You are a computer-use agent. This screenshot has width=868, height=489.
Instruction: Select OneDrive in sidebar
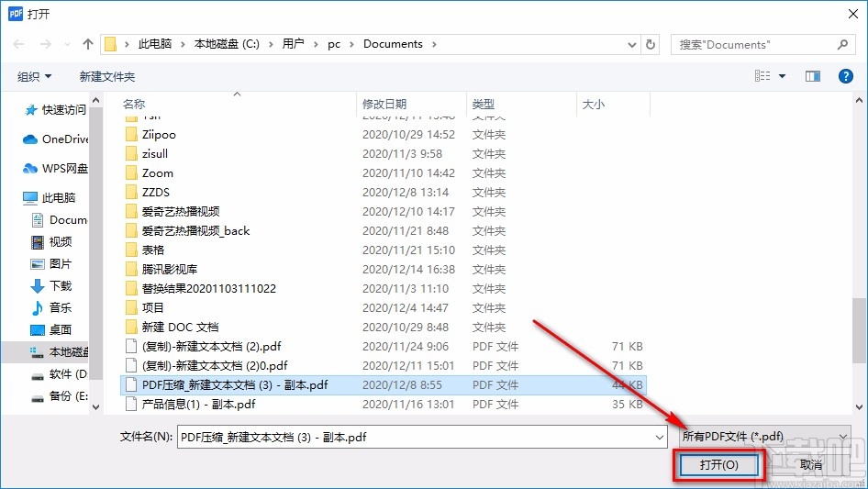[x=56, y=139]
